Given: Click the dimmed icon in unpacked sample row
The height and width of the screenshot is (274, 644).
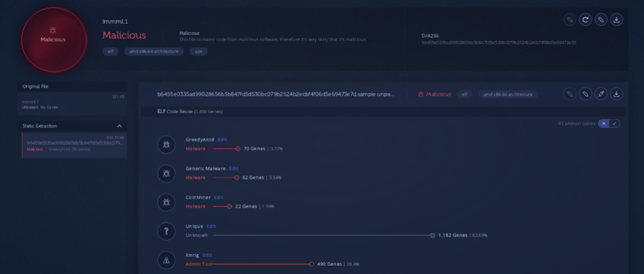Looking at the screenshot, I should pos(569,94).
